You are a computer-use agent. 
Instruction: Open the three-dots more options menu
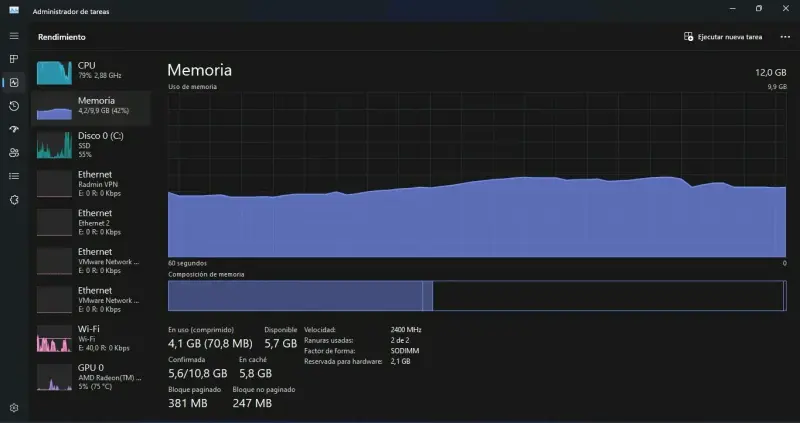click(785, 37)
